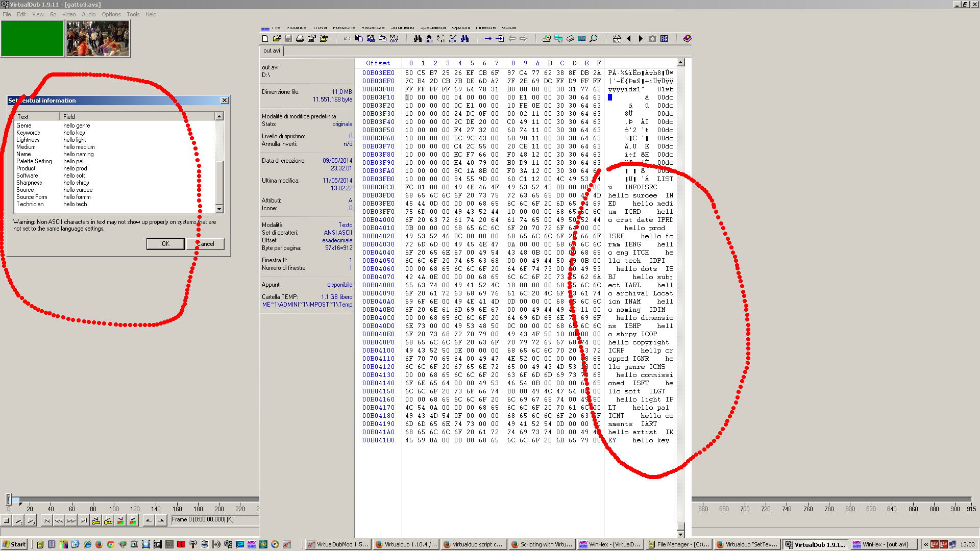Click the Mark in selection start button

(149, 521)
